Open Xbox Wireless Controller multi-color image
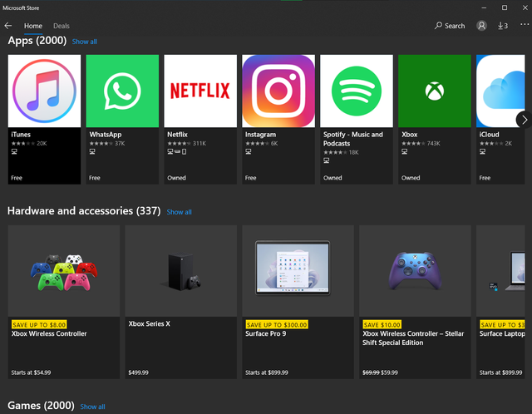The image size is (532, 414). tap(64, 271)
